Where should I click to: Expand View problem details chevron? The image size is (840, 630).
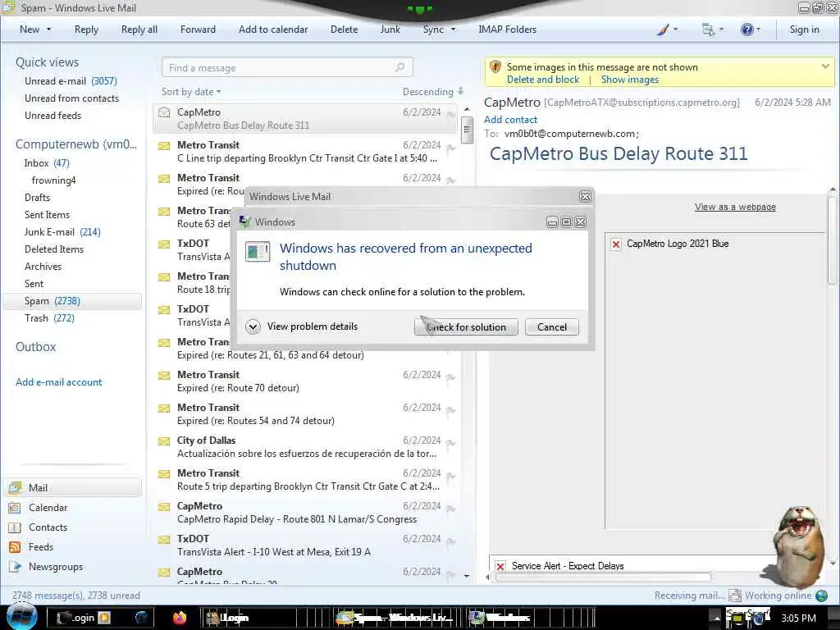coord(253,326)
